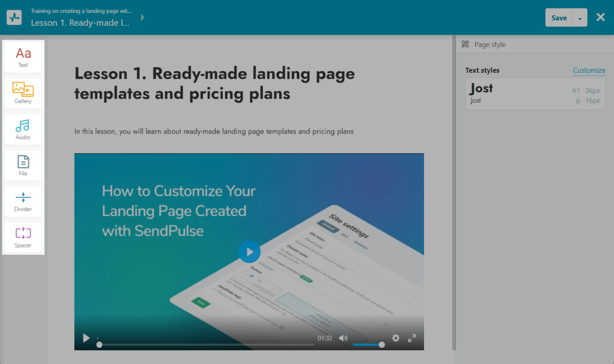
Task: Click the bottom-left video play control
Action: click(86, 338)
